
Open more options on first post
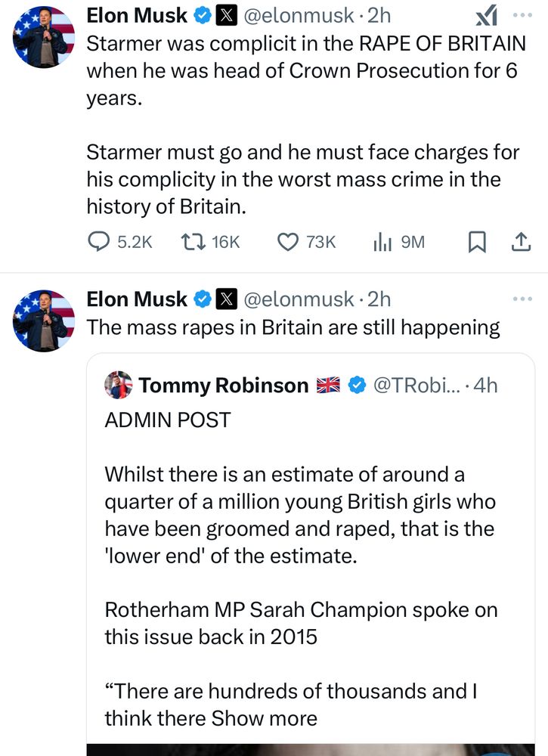[x=522, y=15]
